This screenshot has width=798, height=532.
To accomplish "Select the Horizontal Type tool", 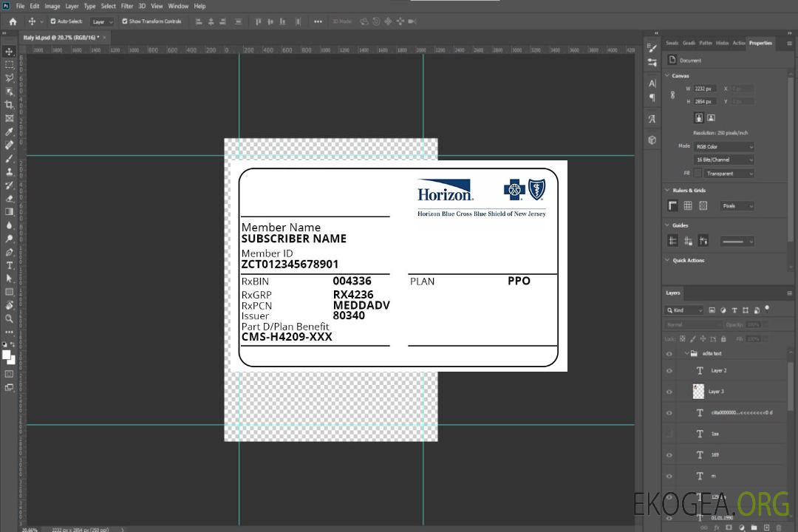I will click(10, 265).
